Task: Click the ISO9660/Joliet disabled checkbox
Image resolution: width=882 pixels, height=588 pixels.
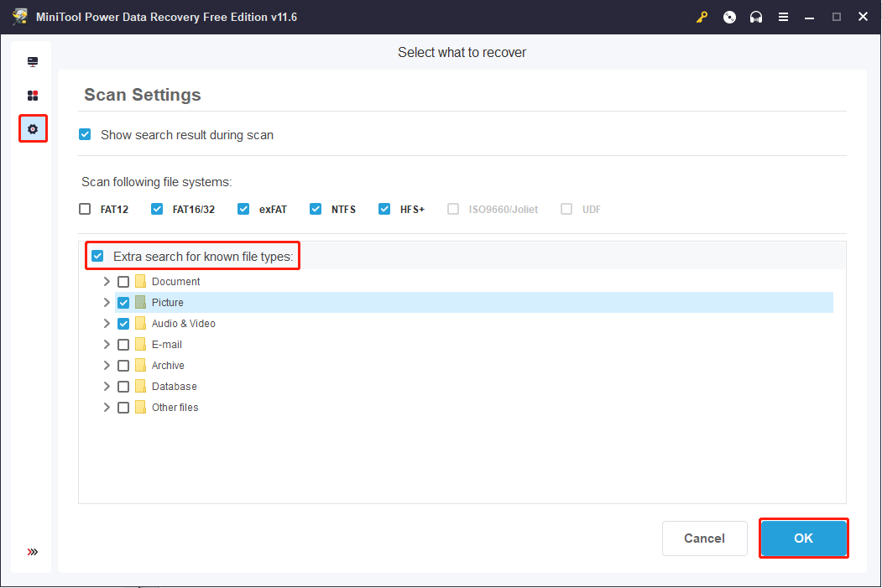Action: coord(453,209)
